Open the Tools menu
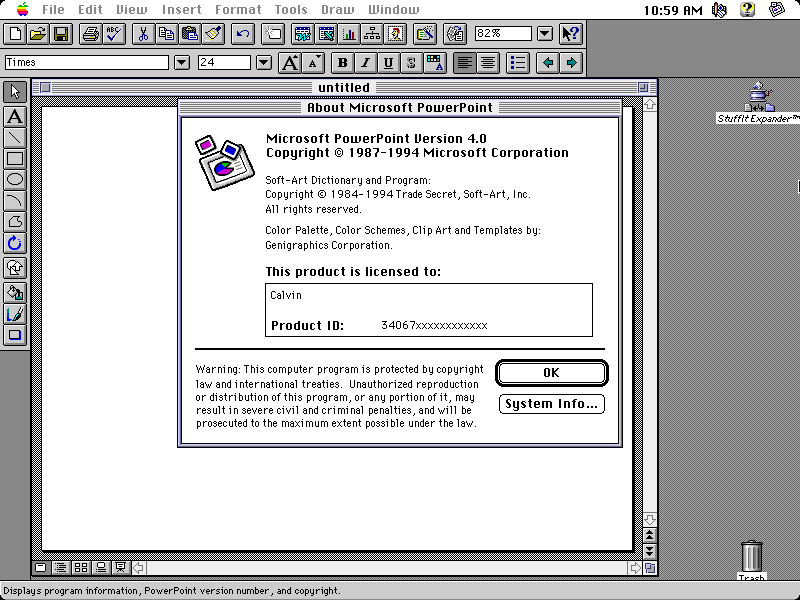800x600 pixels. tap(291, 9)
